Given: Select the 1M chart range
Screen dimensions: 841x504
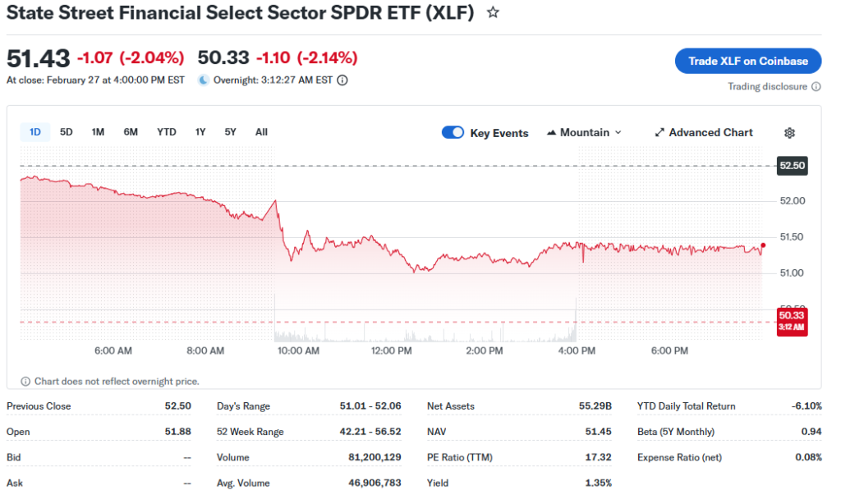Looking at the screenshot, I should coord(98,132).
